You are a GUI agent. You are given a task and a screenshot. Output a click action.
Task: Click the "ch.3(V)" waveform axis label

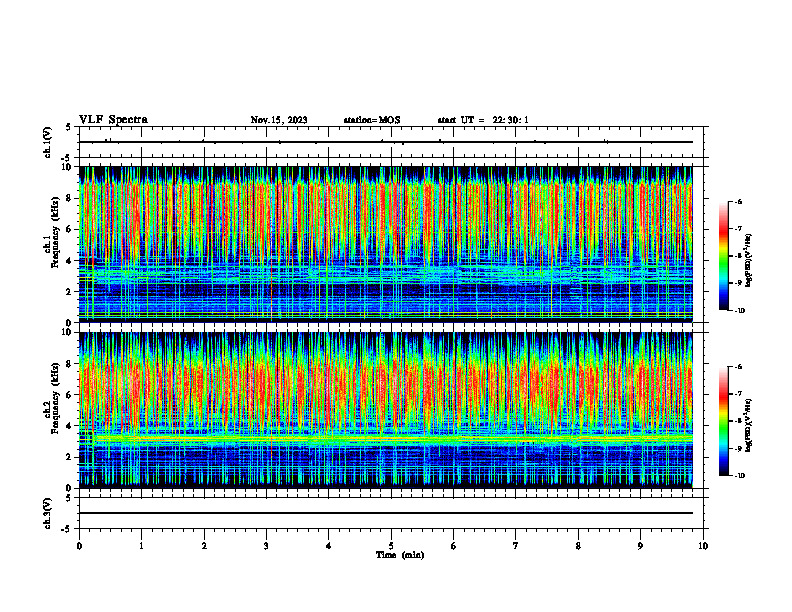click(48, 514)
